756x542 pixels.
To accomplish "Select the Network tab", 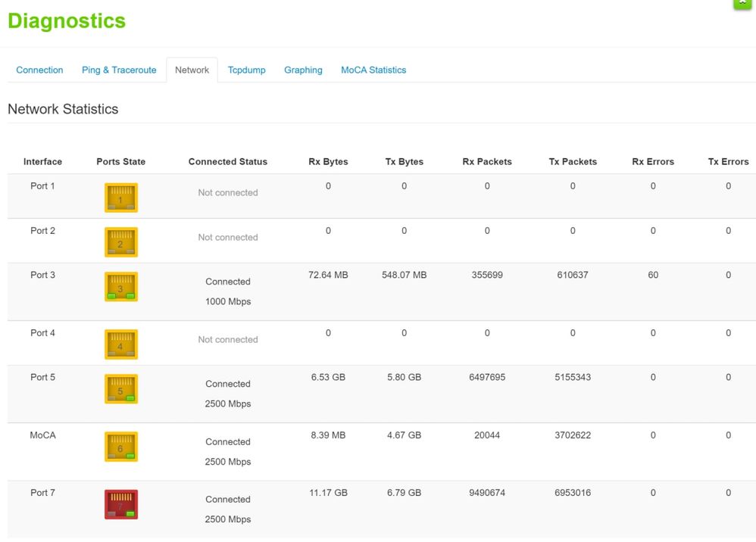I will [192, 70].
